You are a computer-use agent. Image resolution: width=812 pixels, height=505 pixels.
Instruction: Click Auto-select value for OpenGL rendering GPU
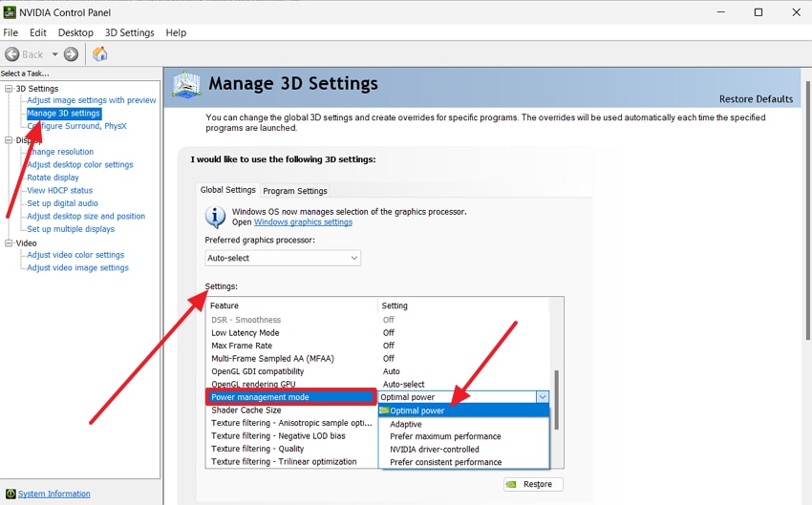click(x=403, y=385)
